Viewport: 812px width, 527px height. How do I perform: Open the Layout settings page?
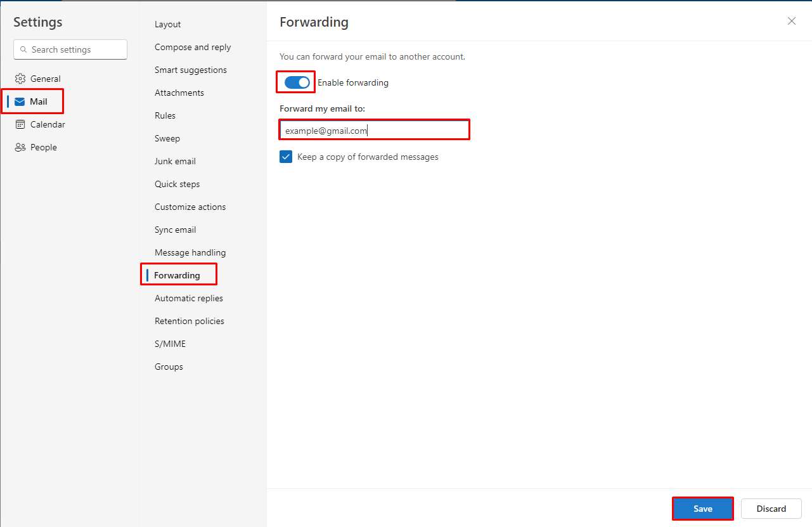(x=168, y=24)
